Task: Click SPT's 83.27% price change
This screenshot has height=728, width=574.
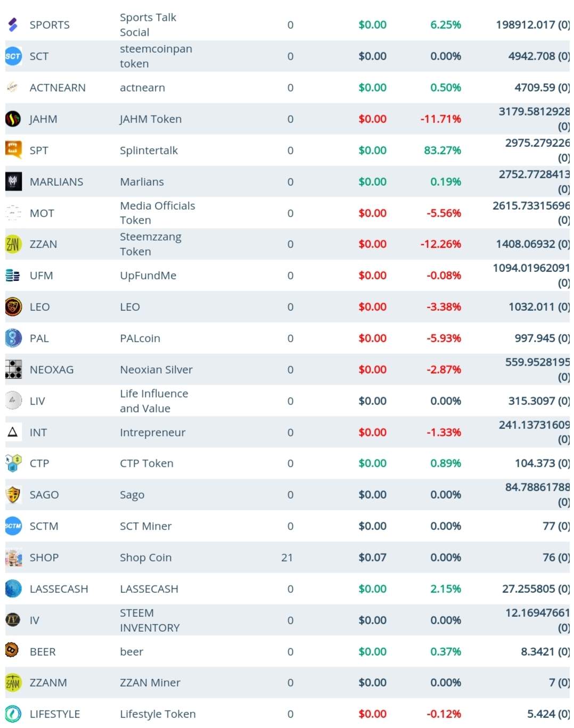Action: click(x=442, y=151)
